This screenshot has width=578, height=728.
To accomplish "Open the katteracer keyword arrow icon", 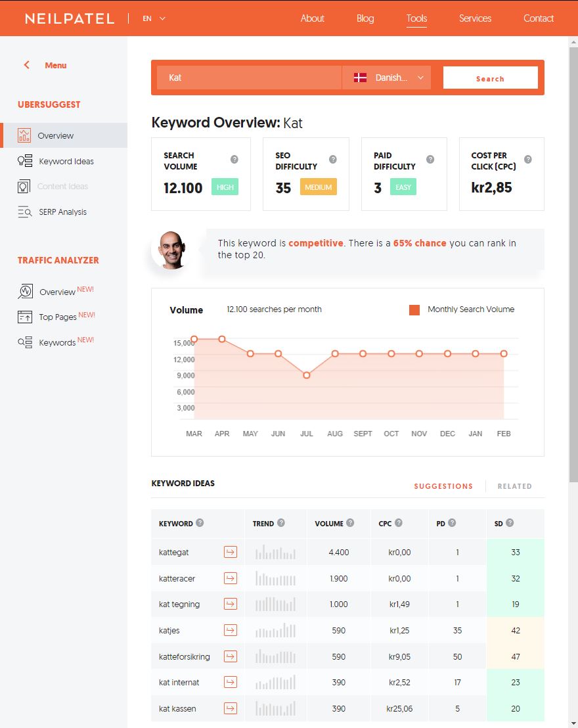I will (231, 578).
